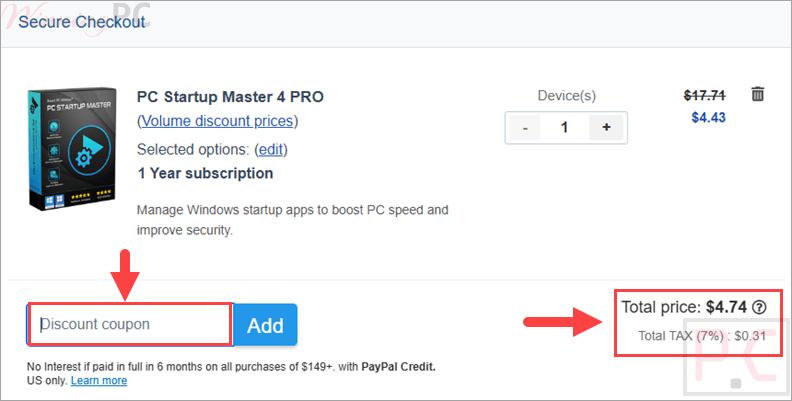Click the PC Startup Master product box image

coord(72,149)
